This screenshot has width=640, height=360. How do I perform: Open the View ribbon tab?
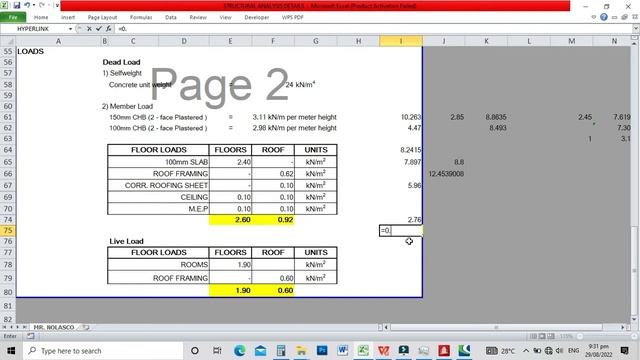[225, 18]
